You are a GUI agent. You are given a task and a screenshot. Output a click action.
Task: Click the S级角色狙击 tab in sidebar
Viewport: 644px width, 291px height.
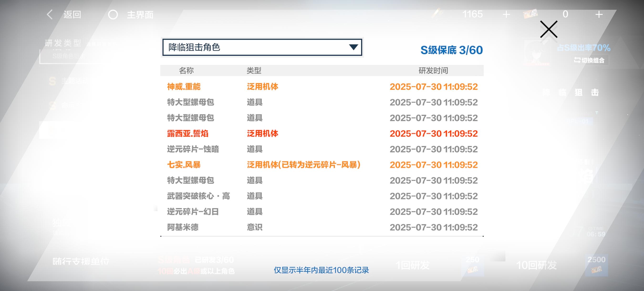(x=69, y=56)
